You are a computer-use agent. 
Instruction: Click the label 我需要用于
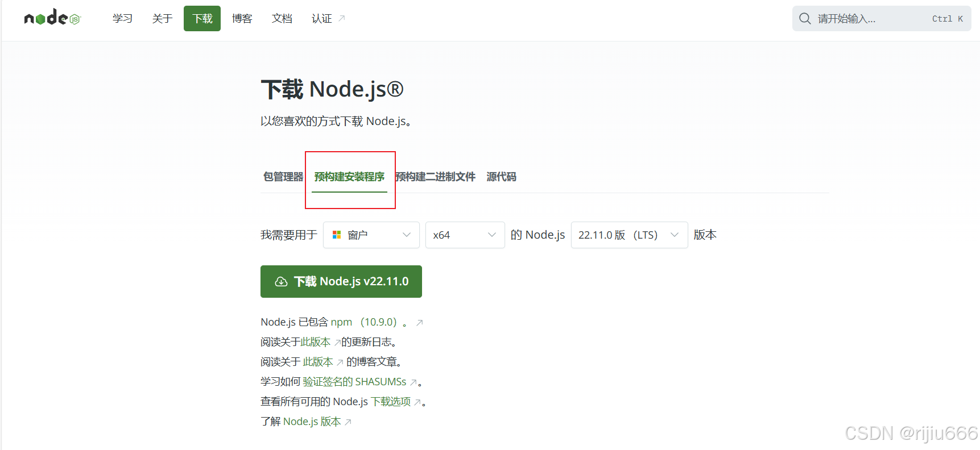[289, 235]
